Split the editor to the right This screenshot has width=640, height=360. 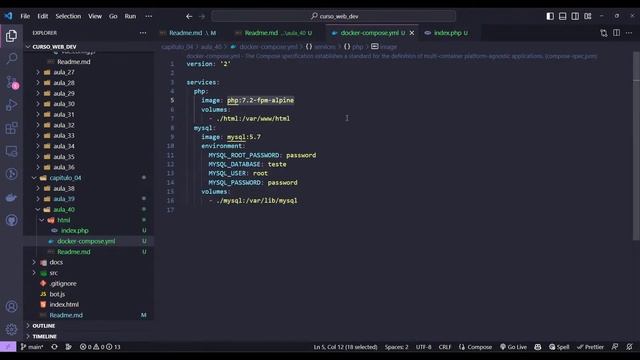pos(616,33)
